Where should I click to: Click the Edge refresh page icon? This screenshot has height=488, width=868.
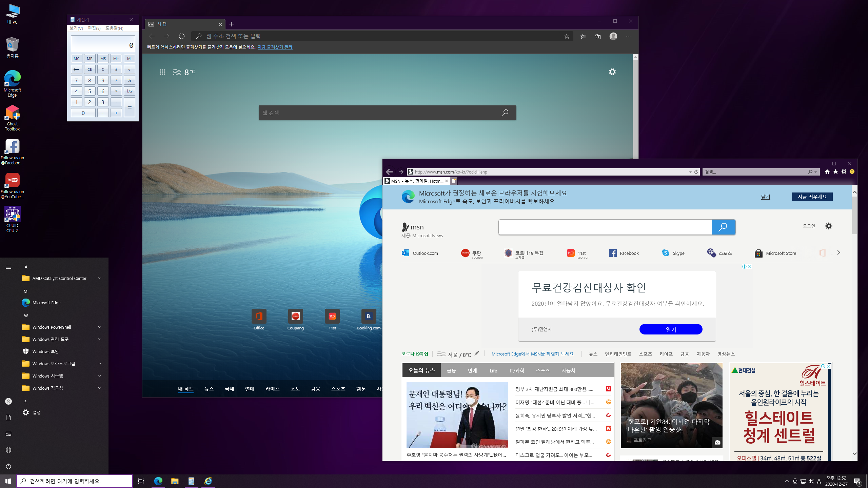click(182, 36)
